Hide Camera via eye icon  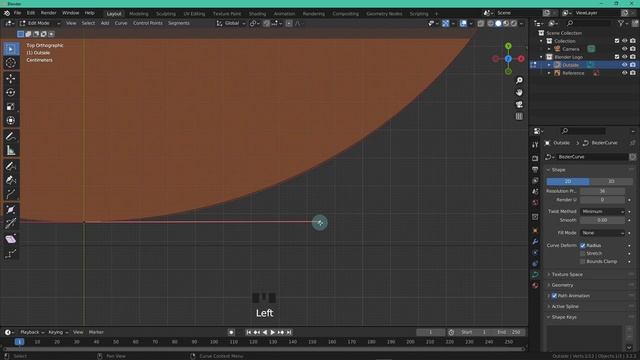624,49
